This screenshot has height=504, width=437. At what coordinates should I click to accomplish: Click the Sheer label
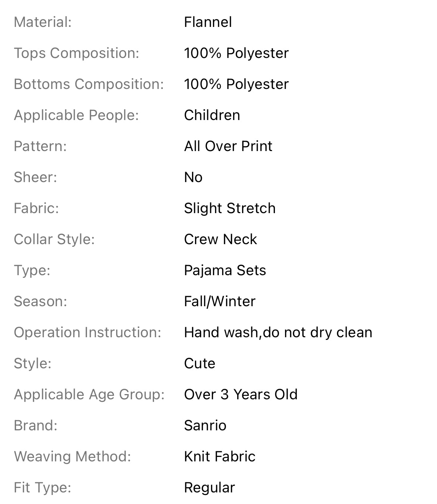point(35,177)
